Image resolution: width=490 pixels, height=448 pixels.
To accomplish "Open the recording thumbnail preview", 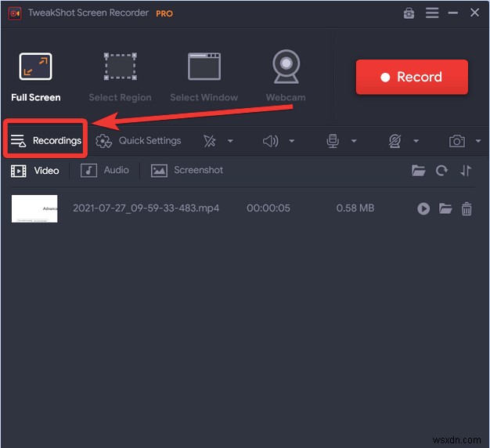I will (34, 209).
